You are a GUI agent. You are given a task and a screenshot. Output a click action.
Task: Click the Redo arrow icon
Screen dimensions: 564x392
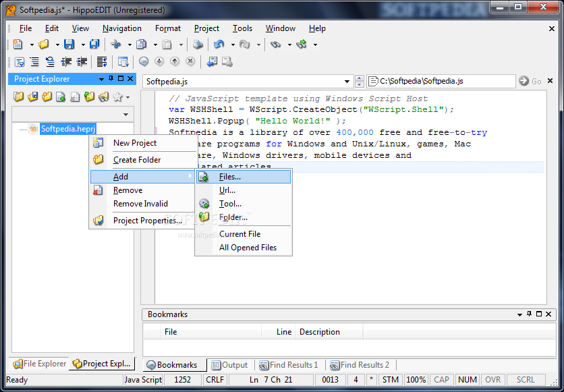245,45
